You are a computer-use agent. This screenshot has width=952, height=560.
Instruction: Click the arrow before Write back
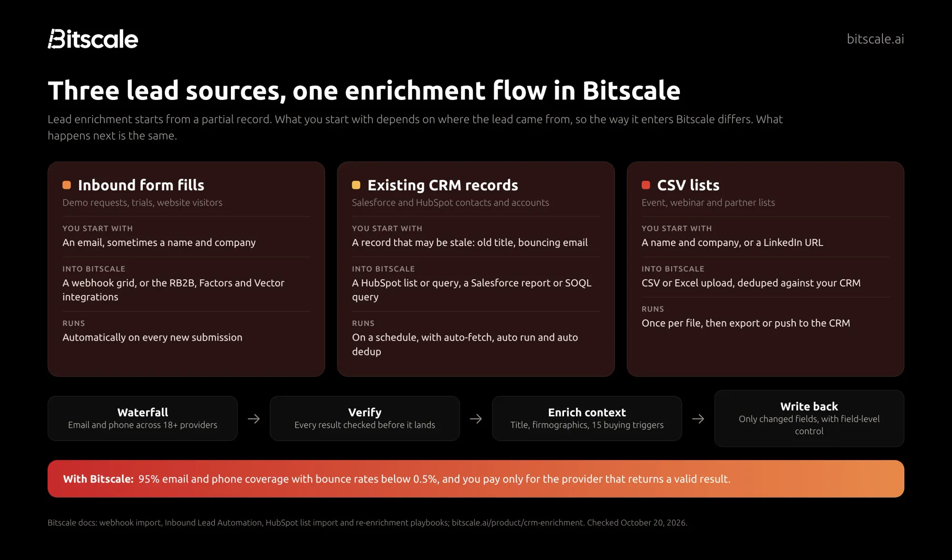(698, 419)
